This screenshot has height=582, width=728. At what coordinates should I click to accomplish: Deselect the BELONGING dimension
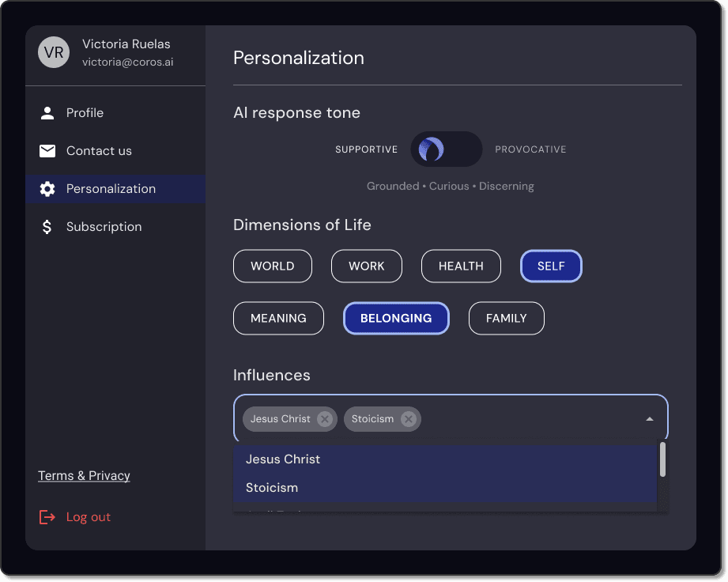pos(396,318)
